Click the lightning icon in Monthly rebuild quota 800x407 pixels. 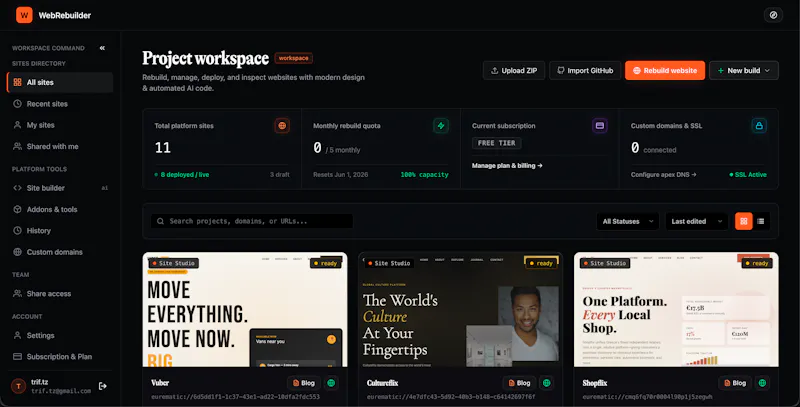[x=441, y=125]
